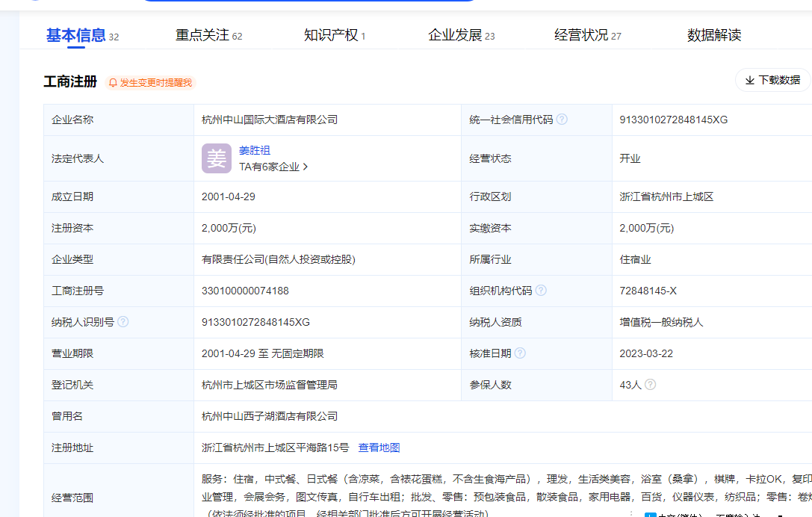Click help icon beside 43人
Viewport: 812px width, 517px height.
coord(651,384)
